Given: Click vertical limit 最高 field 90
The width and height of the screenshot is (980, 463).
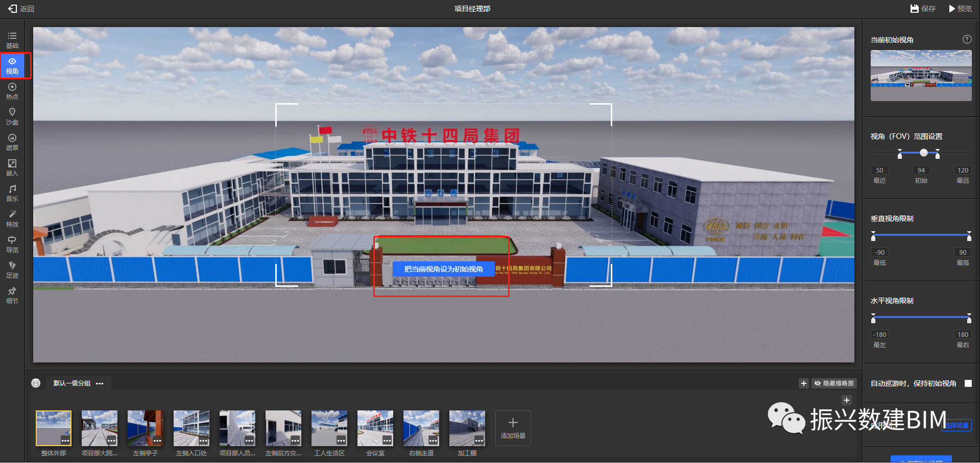Looking at the screenshot, I should click(963, 253).
